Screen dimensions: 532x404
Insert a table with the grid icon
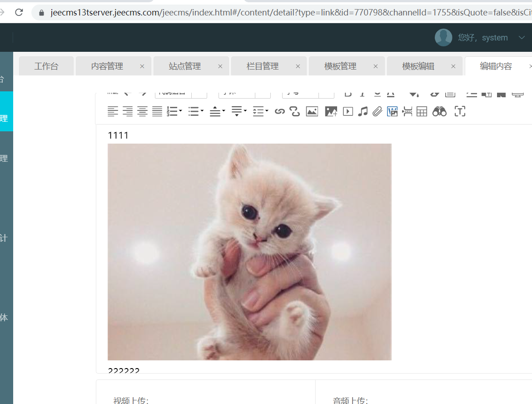pos(422,111)
